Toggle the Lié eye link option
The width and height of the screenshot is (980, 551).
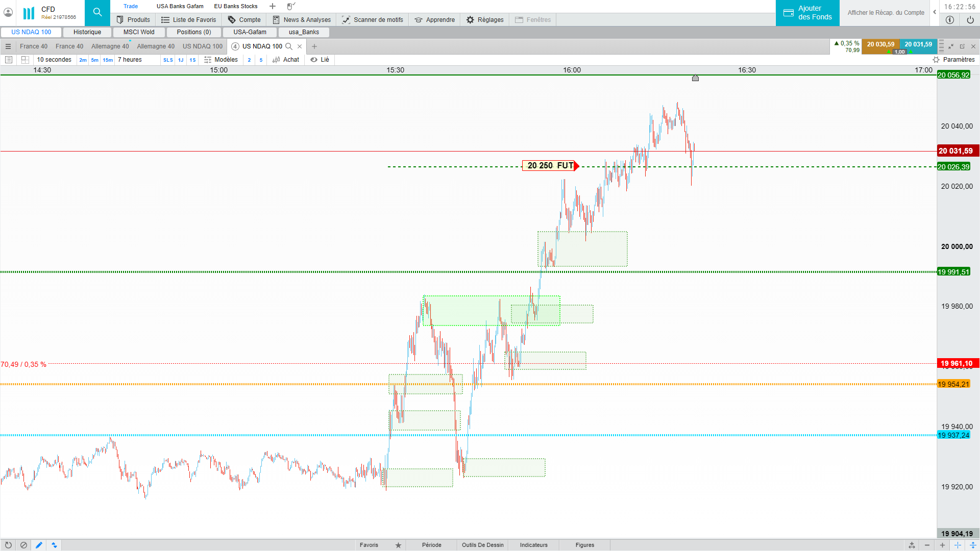coord(320,60)
